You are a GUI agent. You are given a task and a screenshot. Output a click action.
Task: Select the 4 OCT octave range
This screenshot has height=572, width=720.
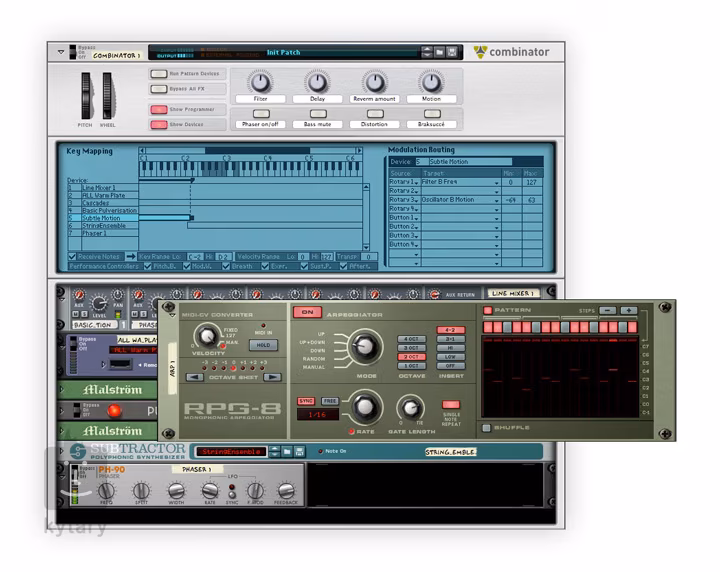point(412,339)
